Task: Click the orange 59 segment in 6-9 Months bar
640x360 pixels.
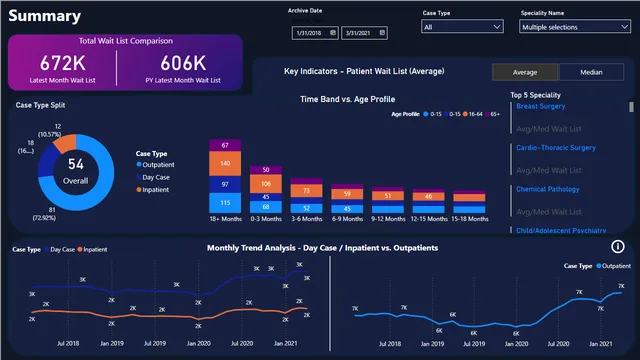Action: [347, 194]
